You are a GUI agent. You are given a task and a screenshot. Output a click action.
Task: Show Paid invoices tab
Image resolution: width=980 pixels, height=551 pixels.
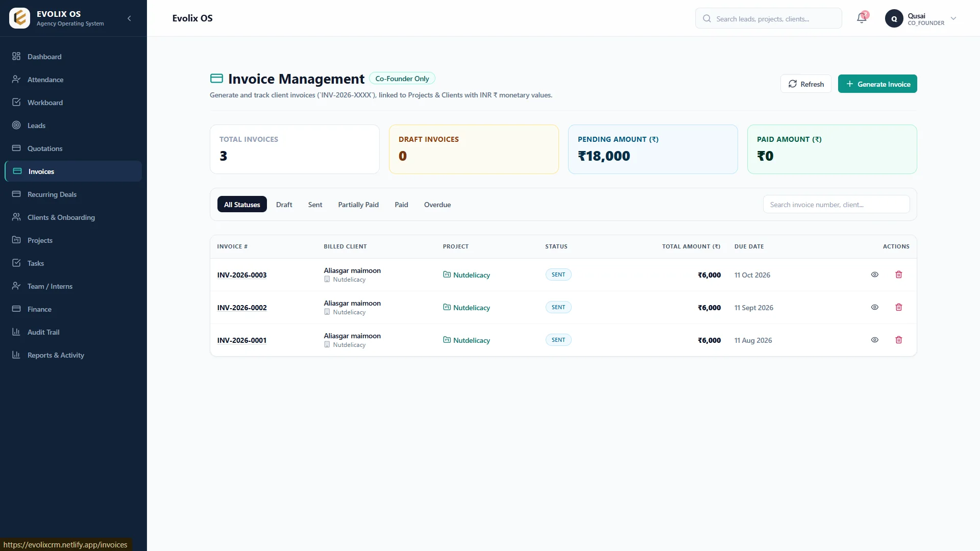point(401,205)
